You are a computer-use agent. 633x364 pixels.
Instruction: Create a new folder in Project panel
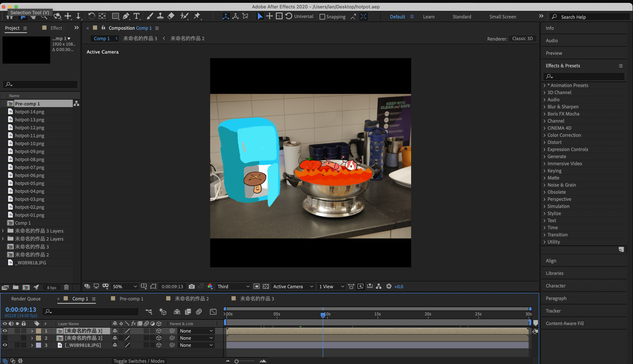click(x=15, y=287)
